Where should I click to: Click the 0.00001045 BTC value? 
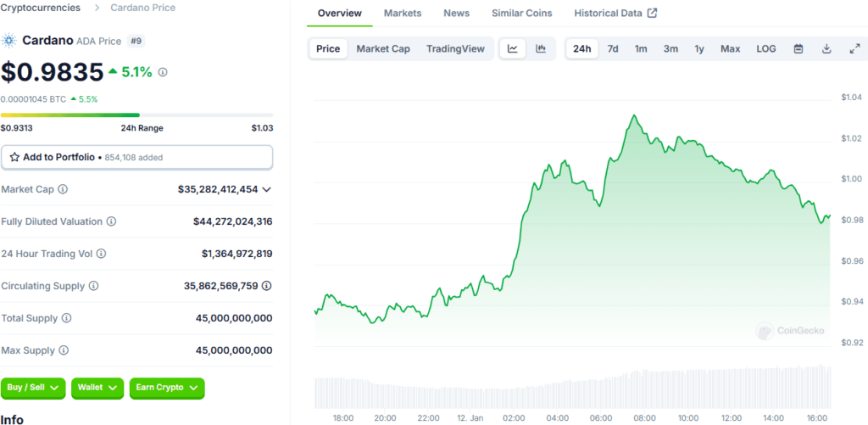(x=33, y=99)
